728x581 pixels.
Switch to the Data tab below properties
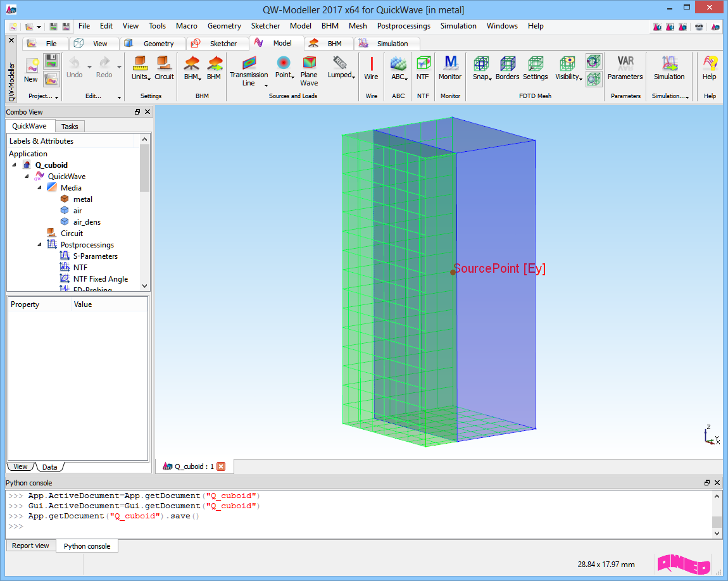(49, 467)
